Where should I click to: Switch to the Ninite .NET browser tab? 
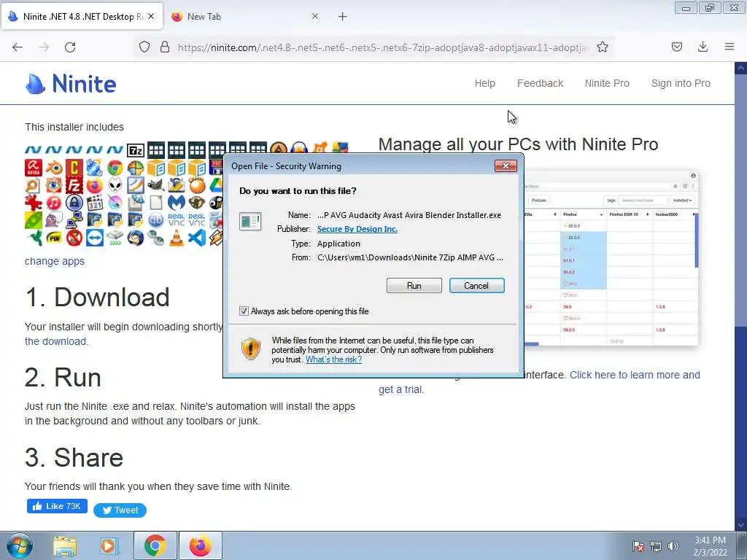tap(82, 16)
